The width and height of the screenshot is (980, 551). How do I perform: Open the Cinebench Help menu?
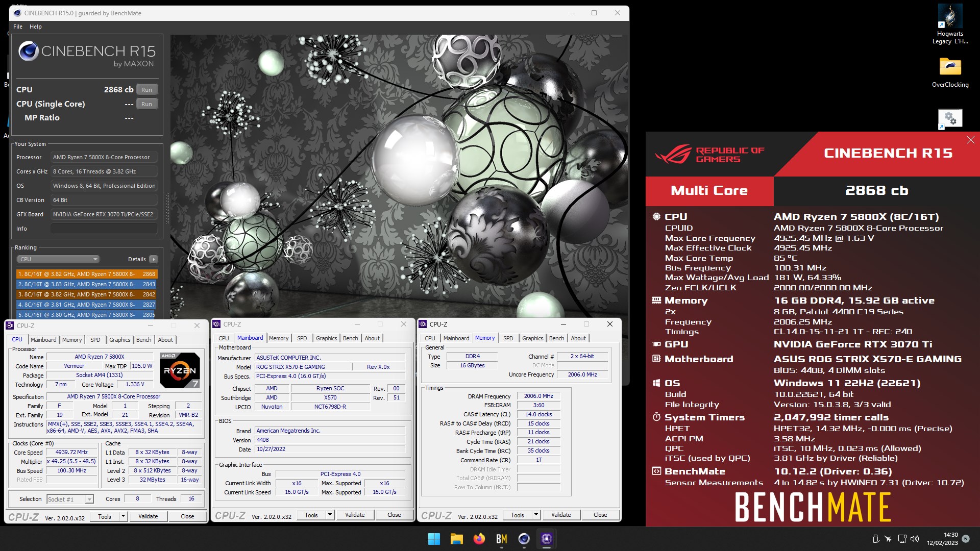click(x=36, y=27)
